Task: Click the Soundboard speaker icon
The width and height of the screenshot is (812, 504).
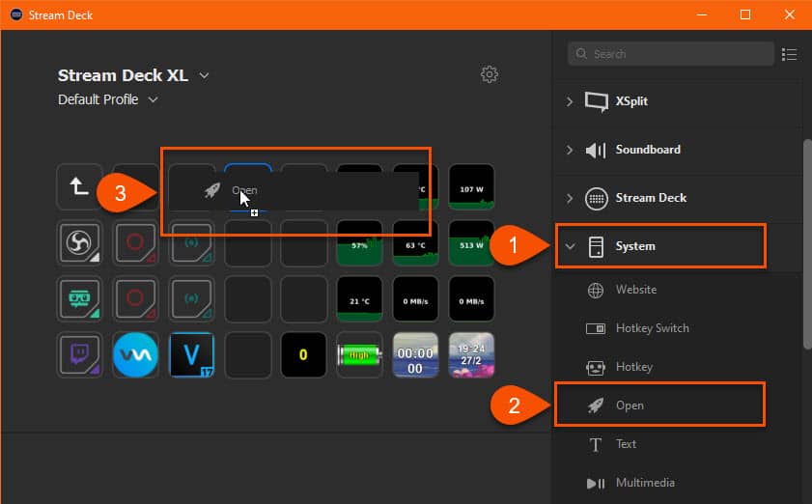Action: [x=596, y=151]
